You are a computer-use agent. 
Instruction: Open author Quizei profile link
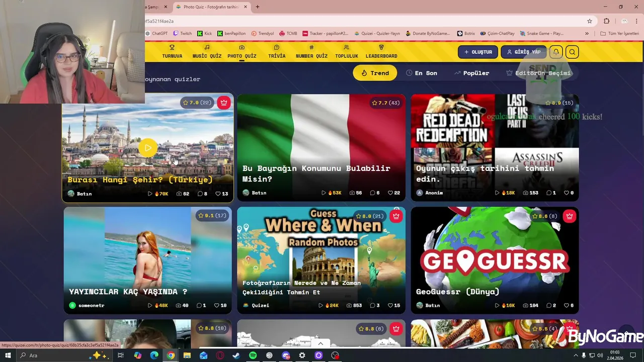click(256, 305)
